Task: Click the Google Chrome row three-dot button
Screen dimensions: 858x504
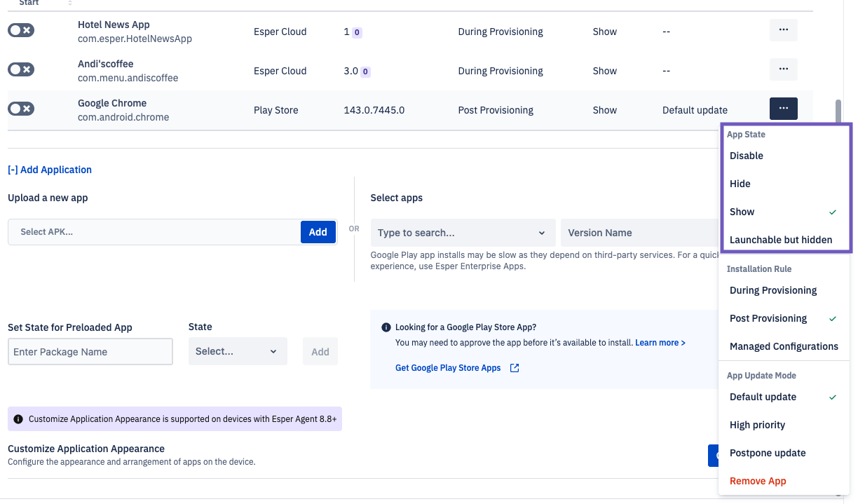Action: (783, 109)
